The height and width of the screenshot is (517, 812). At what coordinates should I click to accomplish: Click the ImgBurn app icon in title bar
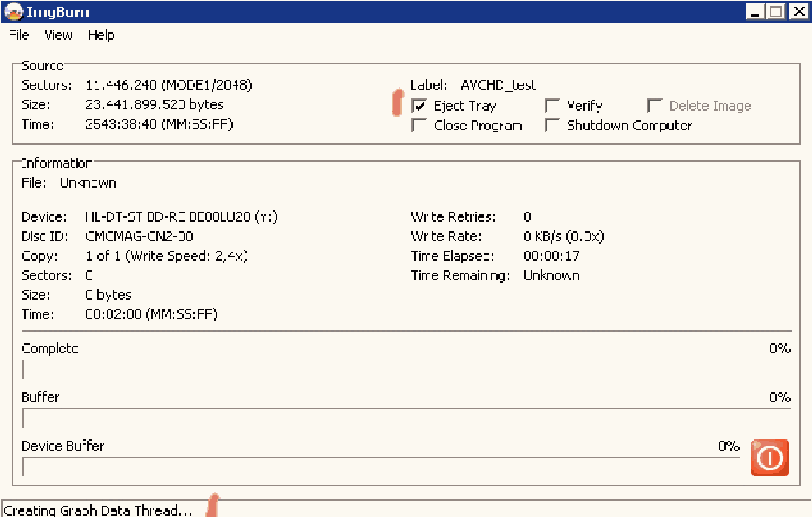point(13,11)
